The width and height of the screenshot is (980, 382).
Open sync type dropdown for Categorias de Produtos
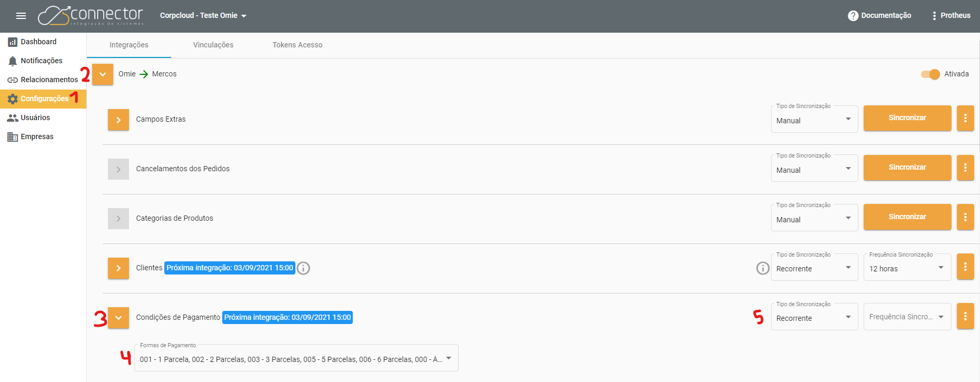coord(815,218)
